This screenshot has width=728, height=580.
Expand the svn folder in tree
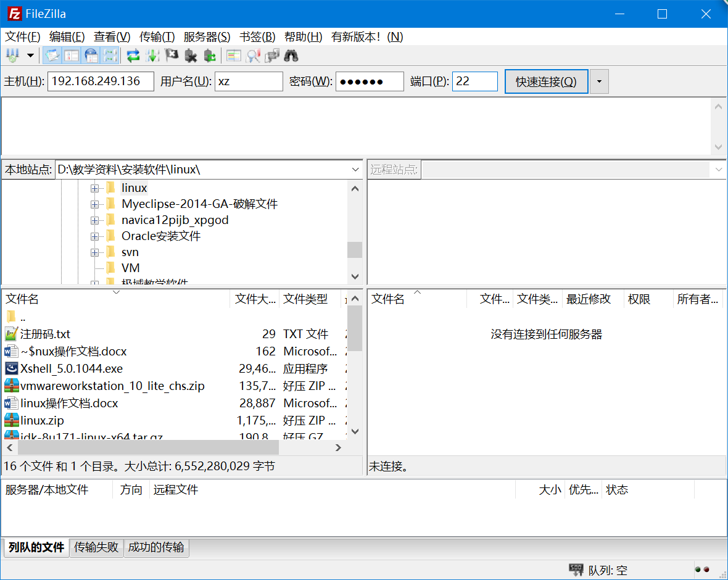95,252
